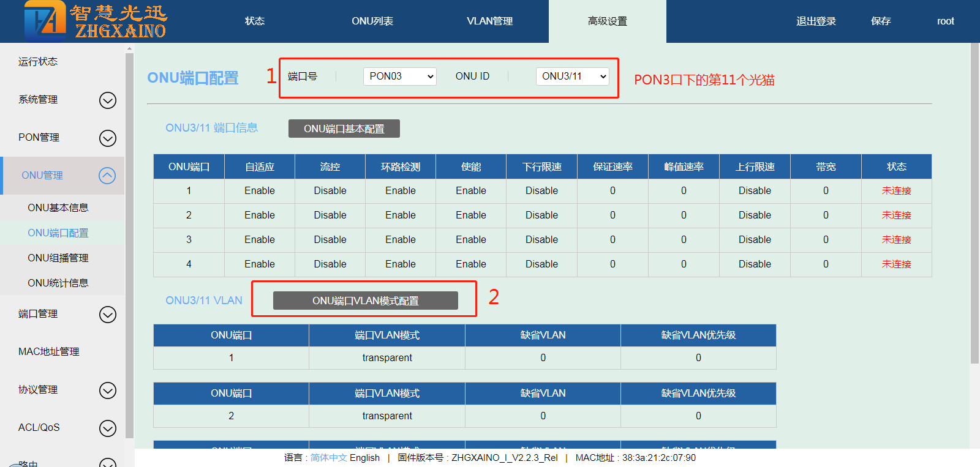This screenshot has width=980, height=467.
Task: Open ONU基本信息 in the sidebar
Action: point(58,208)
